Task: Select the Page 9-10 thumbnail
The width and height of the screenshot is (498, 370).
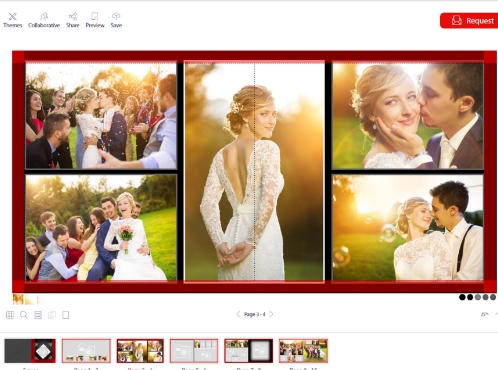Action: [x=303, y=351]
